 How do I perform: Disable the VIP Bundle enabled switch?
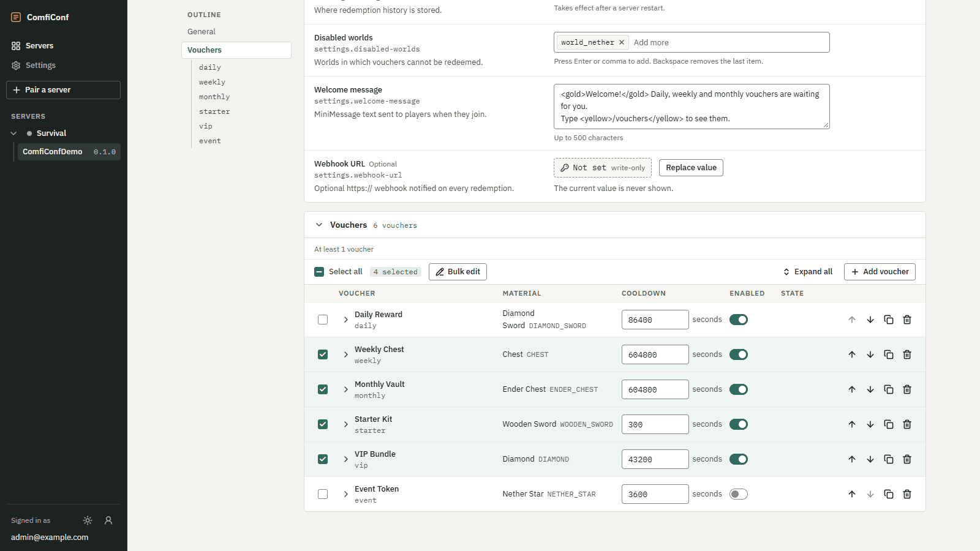point(739,459)
